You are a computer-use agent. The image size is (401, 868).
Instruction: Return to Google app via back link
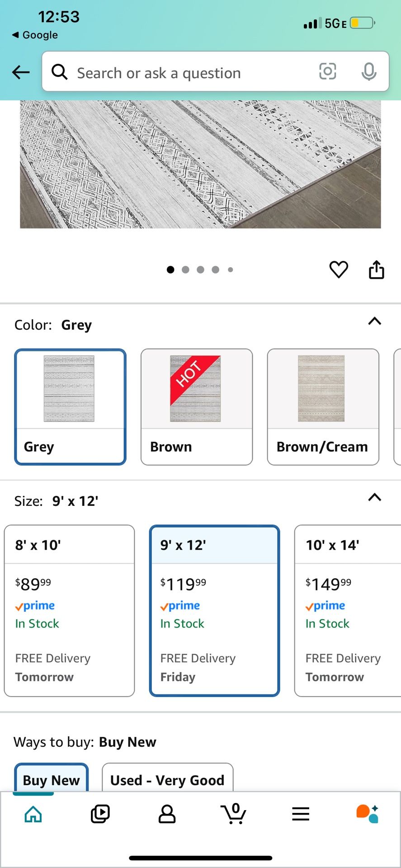point(35,35)
